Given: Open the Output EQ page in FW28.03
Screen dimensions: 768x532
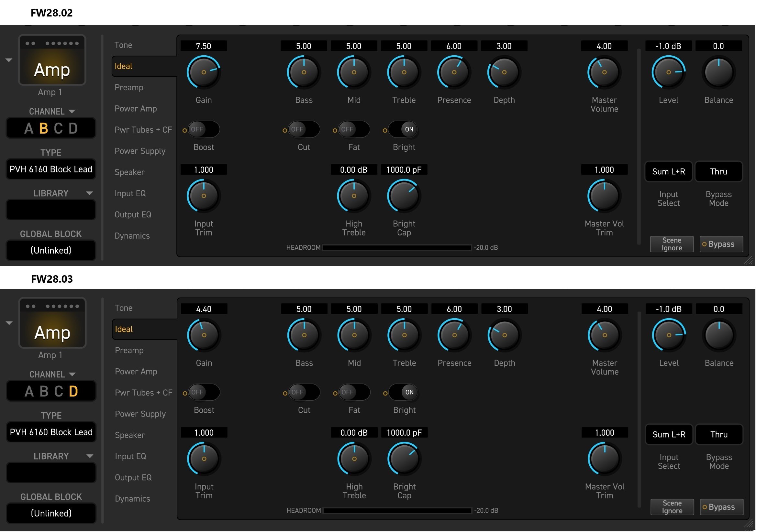Looking at the screenshot, I should pyautogui.click(x=133, y=478).
